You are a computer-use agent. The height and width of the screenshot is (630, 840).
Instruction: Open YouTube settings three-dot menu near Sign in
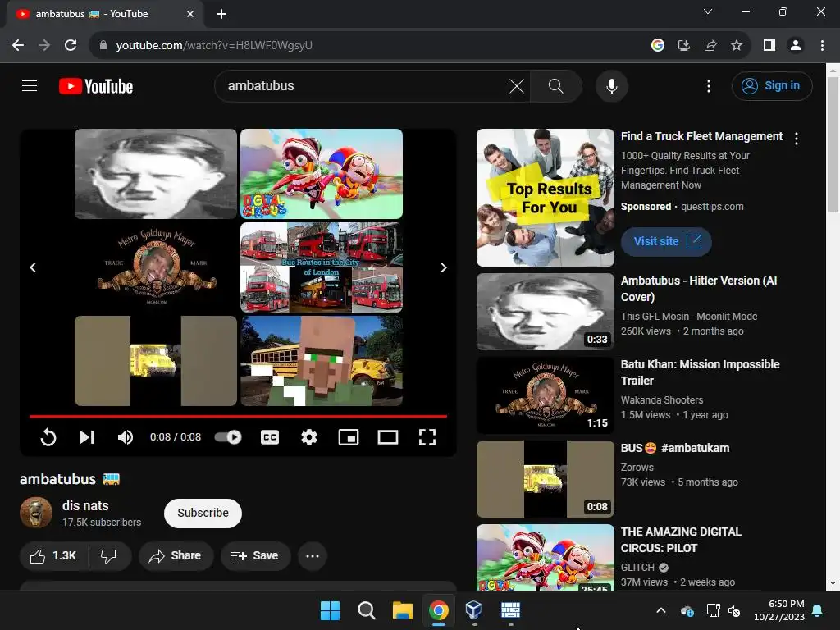click(709, 85)
